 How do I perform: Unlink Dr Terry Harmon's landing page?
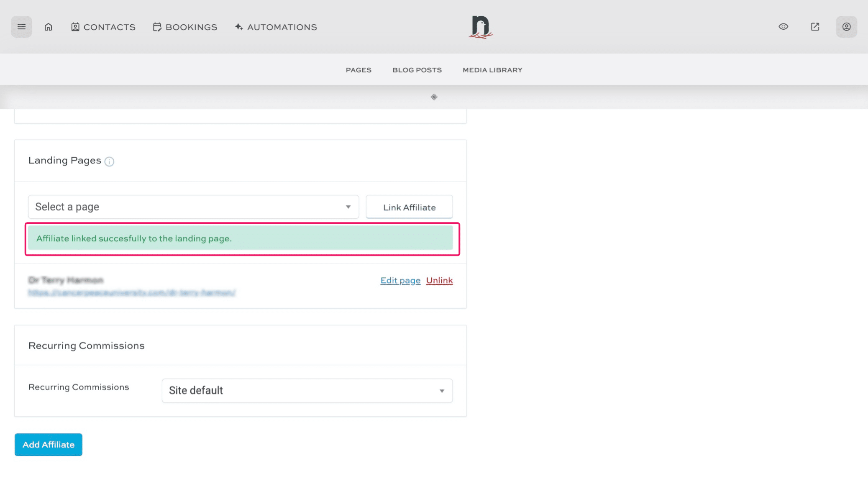[439, 280]
